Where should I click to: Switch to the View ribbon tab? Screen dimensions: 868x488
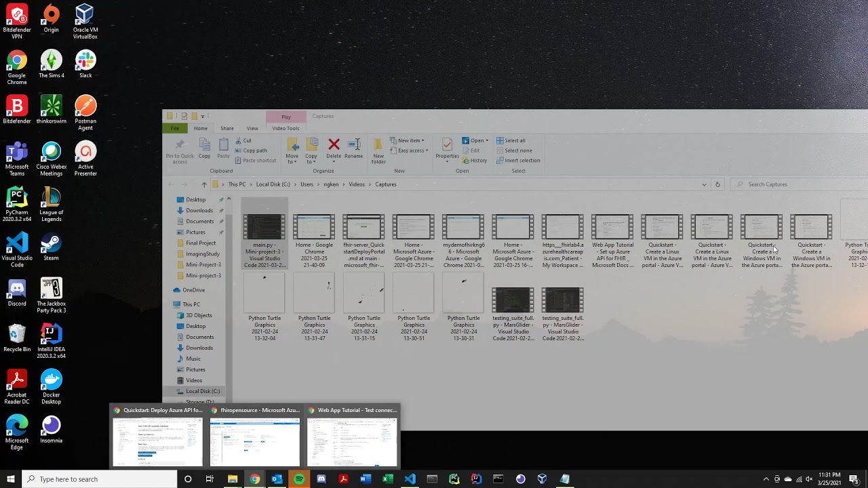252,128
